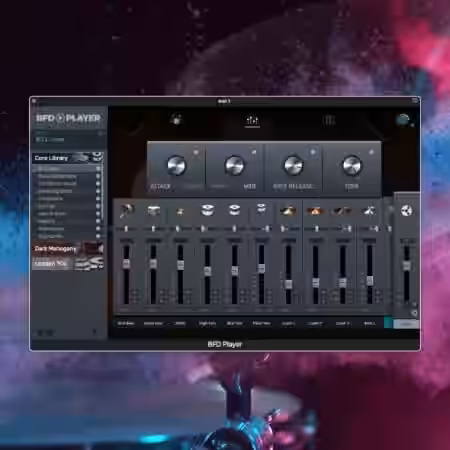The width and height of the screenshot is (450, 450).
Task: Click the leftmost icon at sidebar bottom
Action: click(x=40, y=332)
